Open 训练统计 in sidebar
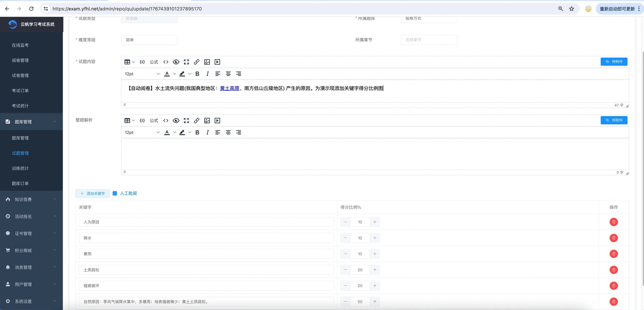Viewport: 644px width, 310px height. coord(20,168)
